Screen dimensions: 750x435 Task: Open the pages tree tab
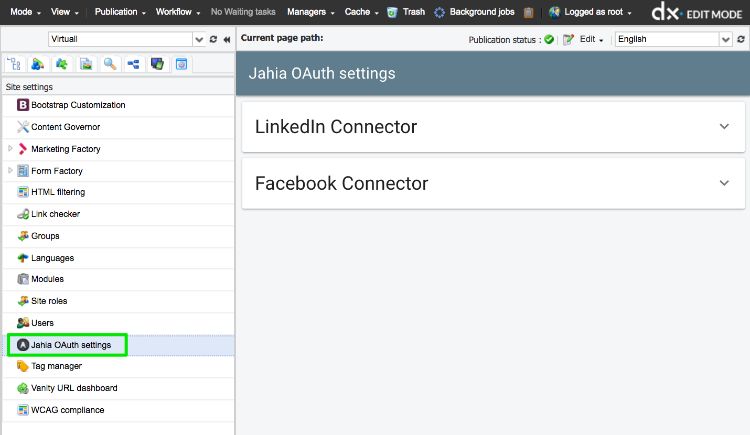pyautogui.click(x=14, y=64)
